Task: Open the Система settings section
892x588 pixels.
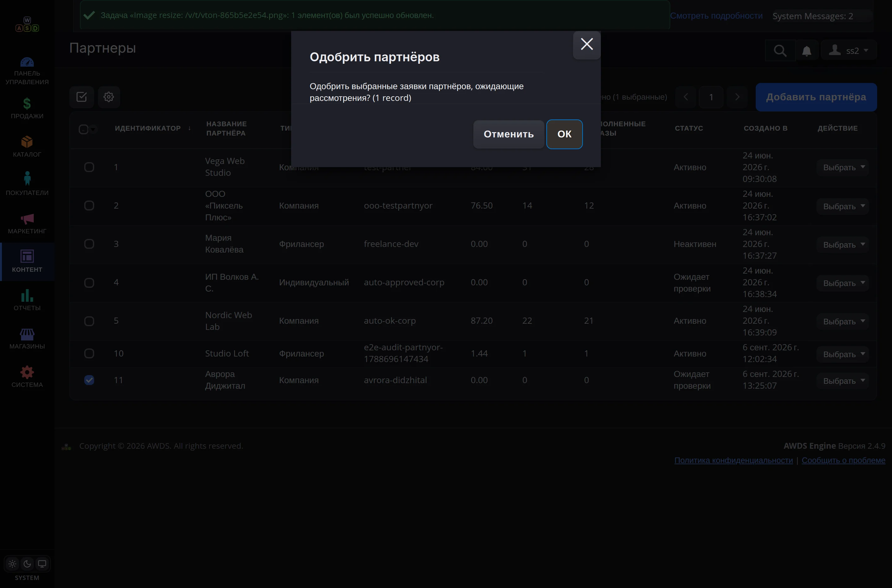Action: (x=27, y=377)
